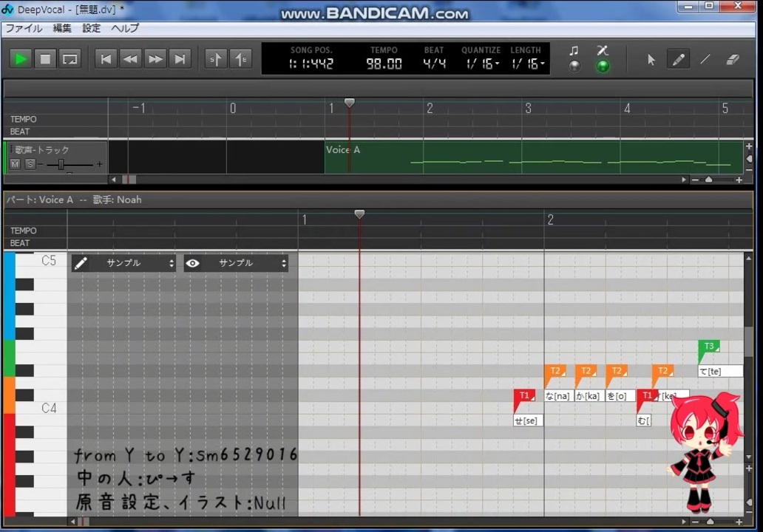Click the red T1 flag above せ[se]
763x532 pixels.
pyautogui.click(x=525, y=395)
